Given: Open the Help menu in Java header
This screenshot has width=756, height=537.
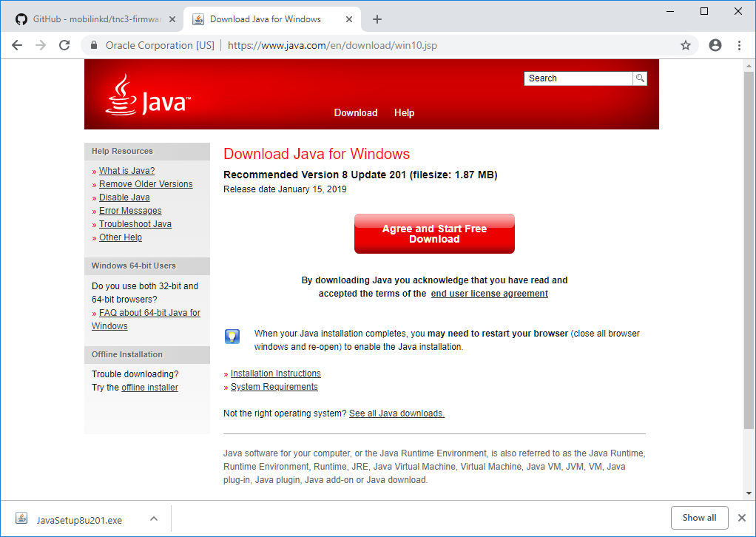Looking at the screenshot, I should point(404,112).
